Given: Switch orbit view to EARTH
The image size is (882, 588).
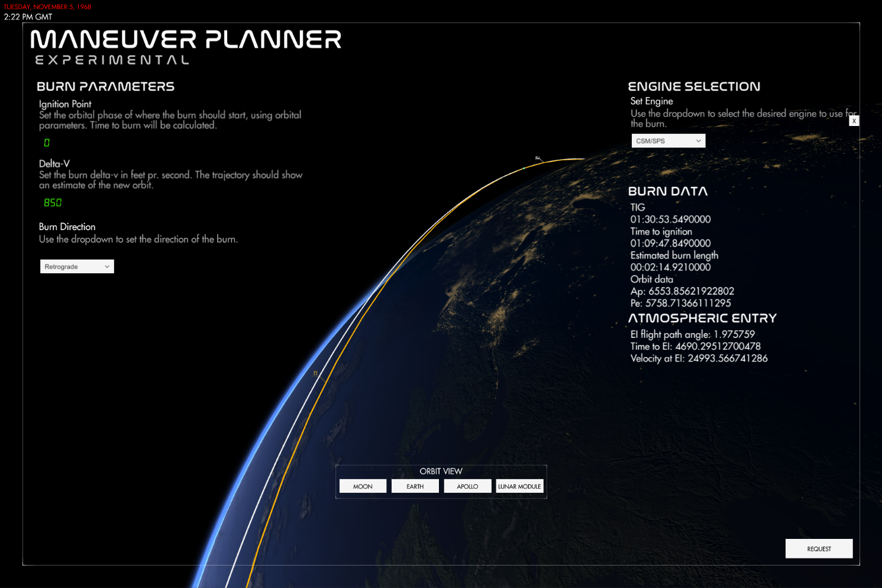Looking at the screenshot, I should (415, 486).
